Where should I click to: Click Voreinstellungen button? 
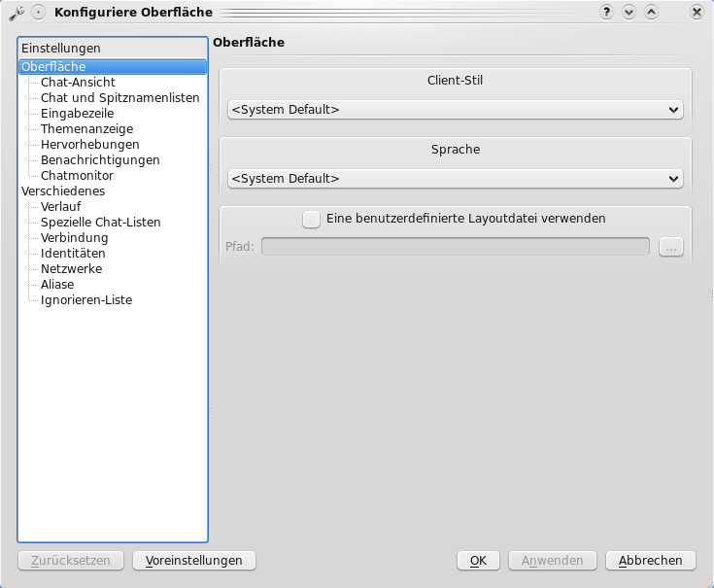coord(193,561)
